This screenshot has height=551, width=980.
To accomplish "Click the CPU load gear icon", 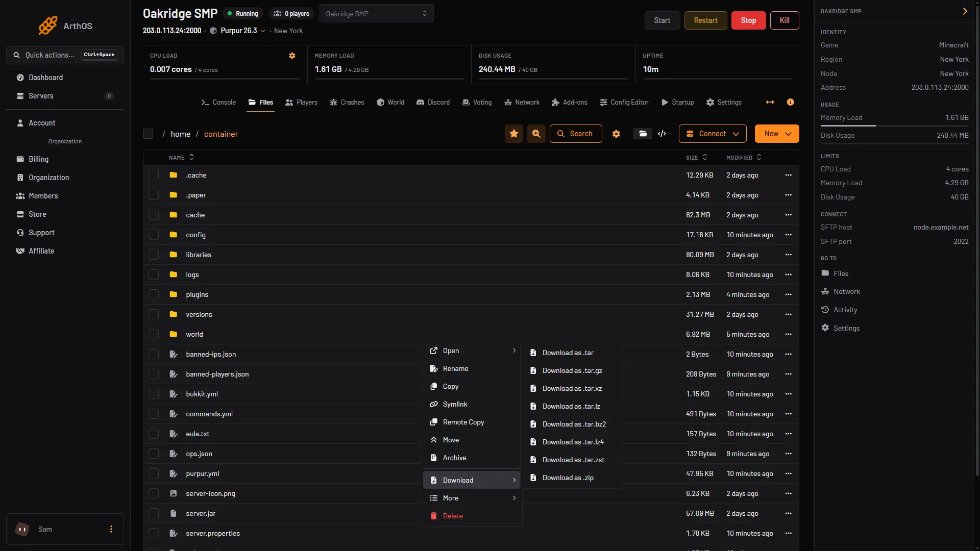I will coord(292,56).
